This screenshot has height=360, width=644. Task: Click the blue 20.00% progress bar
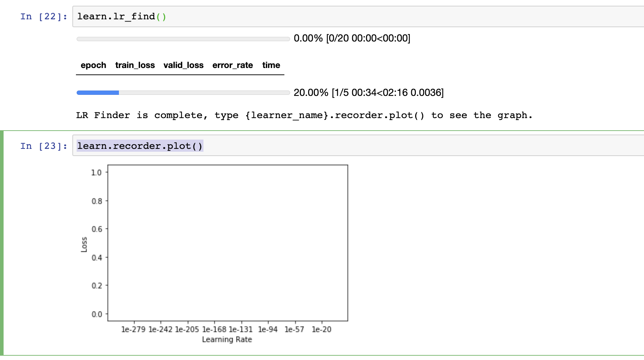[x=183, y=93]
